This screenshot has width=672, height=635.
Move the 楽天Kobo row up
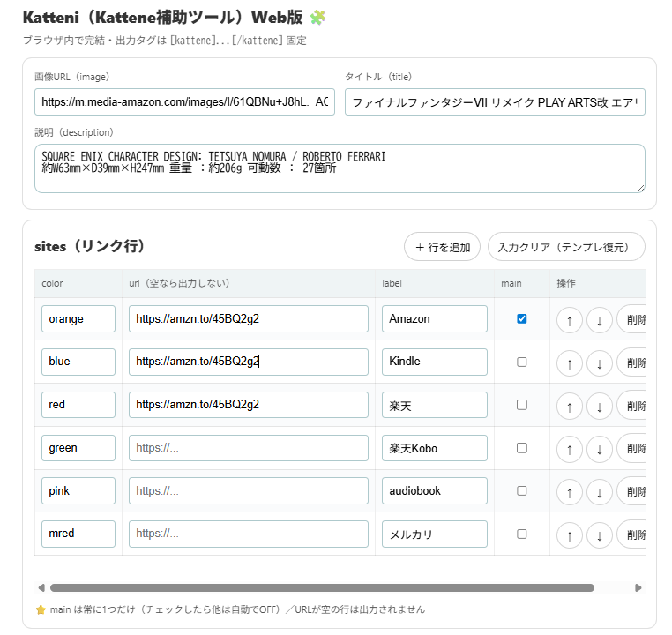coord(569,448)
